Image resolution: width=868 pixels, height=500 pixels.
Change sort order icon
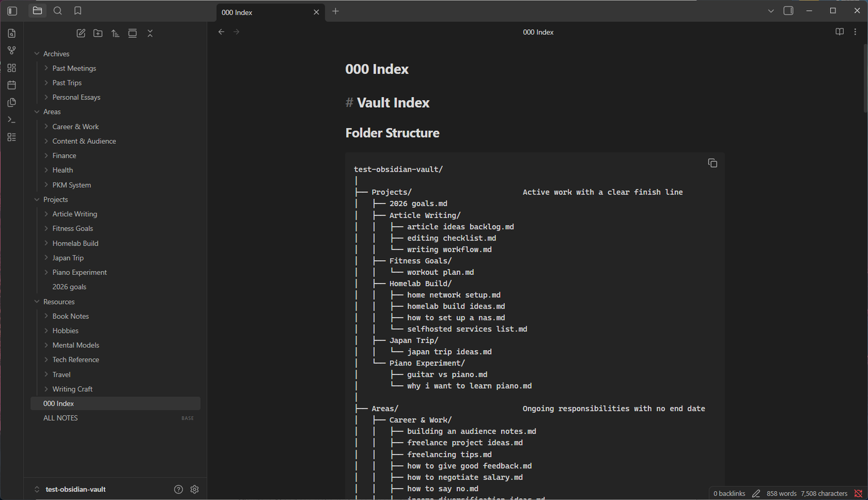[x=116, y=34]
